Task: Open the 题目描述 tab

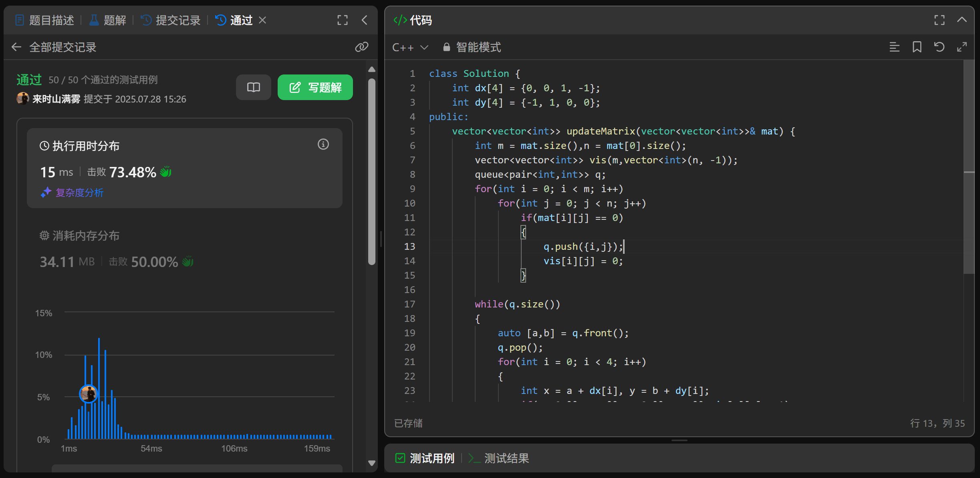Action: tap(44, 20)
